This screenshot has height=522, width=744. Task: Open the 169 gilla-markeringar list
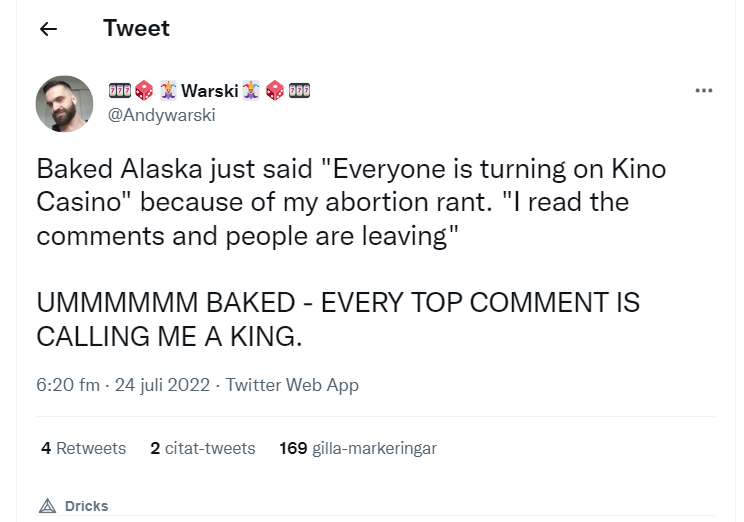tap(358, 448)
